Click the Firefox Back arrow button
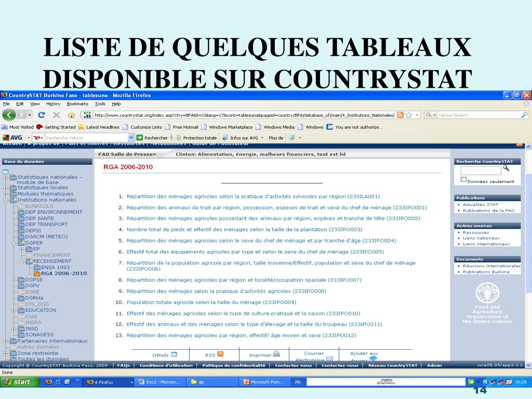 pos(9,115)
